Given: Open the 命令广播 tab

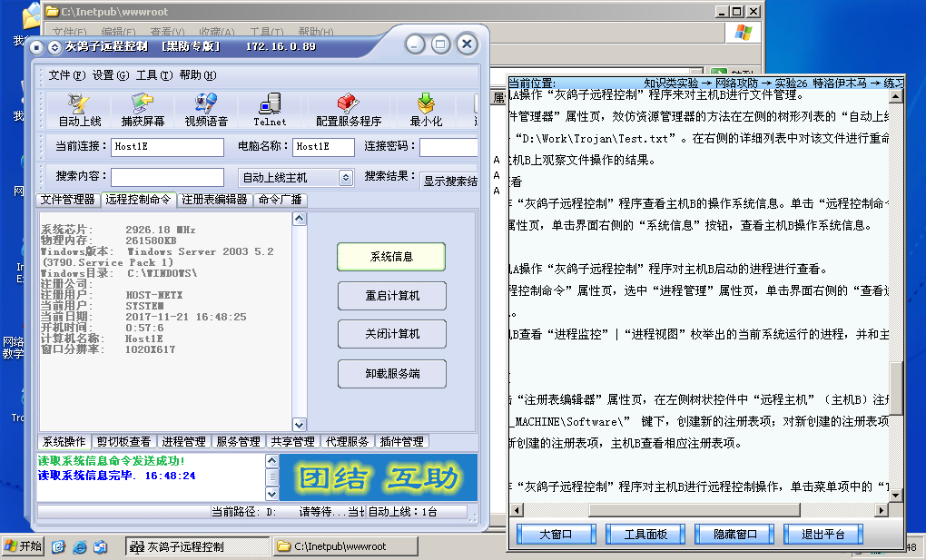Looking at the screenshot, I should [x=280, y=200].
